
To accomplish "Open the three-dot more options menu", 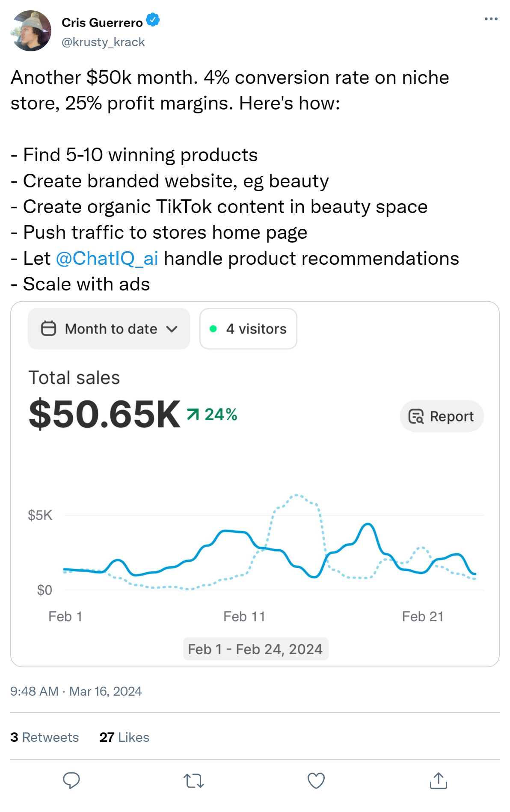I will 491,19.
